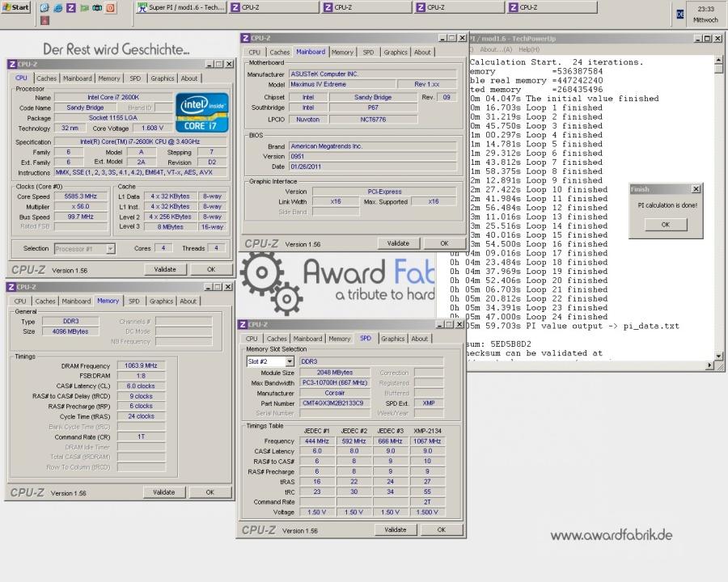Image resolution: width=728 pixels, height=582 pixels.
Task: Click the Z title icon of Memory window
Action: (x=11, y=287)
